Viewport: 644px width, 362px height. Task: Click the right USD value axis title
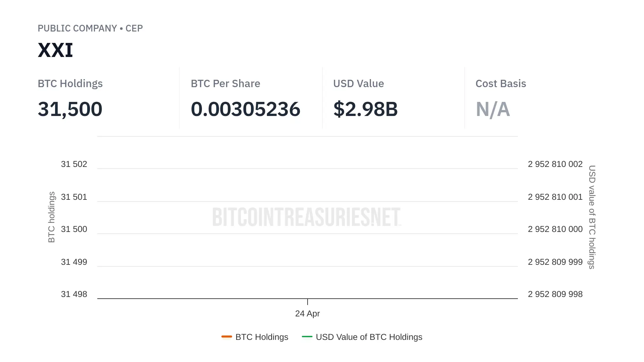(592, 217)
